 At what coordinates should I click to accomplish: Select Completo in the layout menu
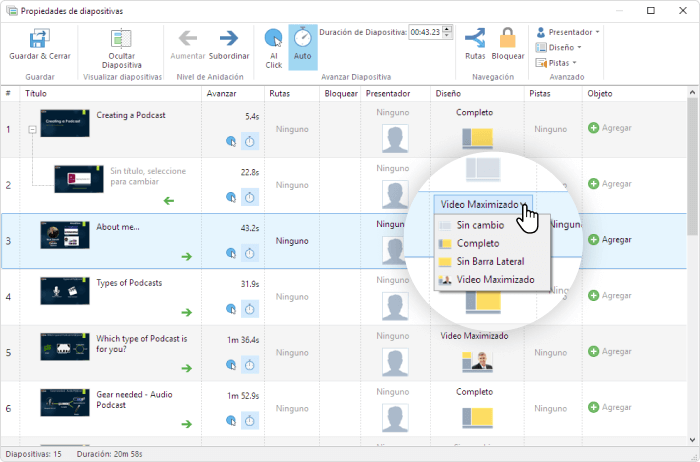coord(477,243)
